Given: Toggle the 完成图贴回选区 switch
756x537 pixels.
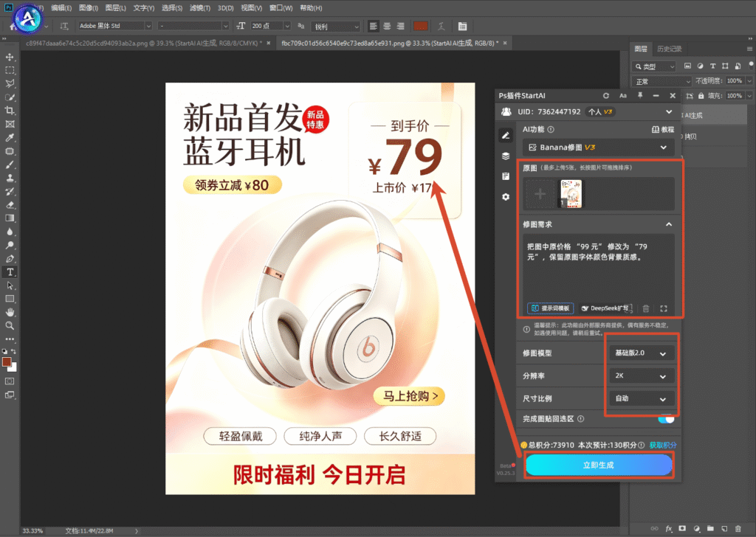Looking at the screenshot, I should [x=666, y=419].
